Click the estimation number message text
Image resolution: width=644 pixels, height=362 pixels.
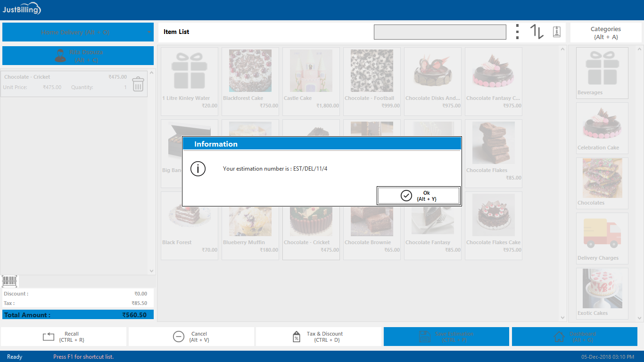pos(275,168)
